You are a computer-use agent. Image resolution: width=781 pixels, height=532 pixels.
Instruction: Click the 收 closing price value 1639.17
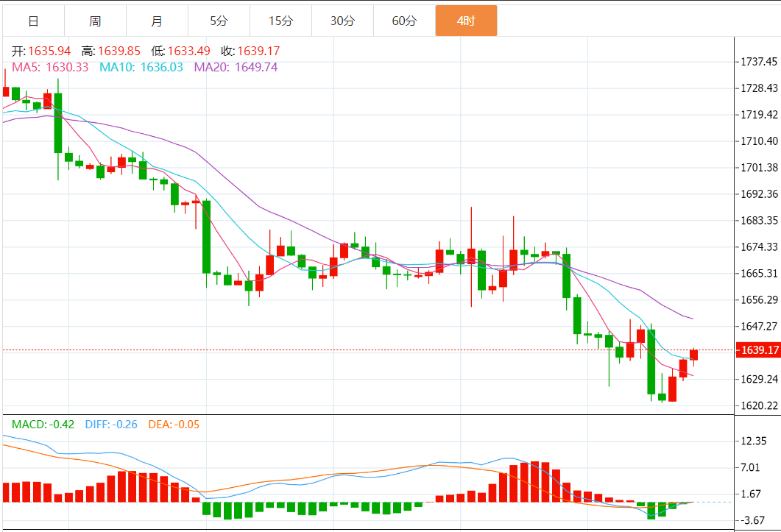coord(258,52)
